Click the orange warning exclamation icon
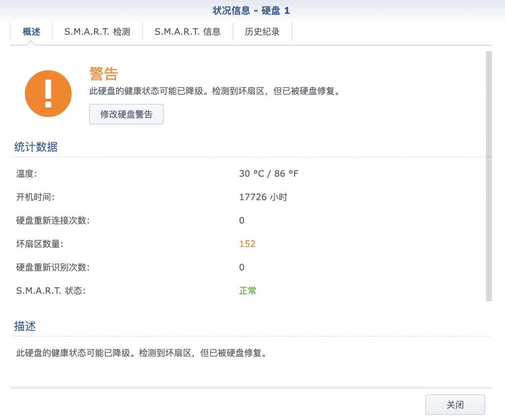 click(48, 94)
